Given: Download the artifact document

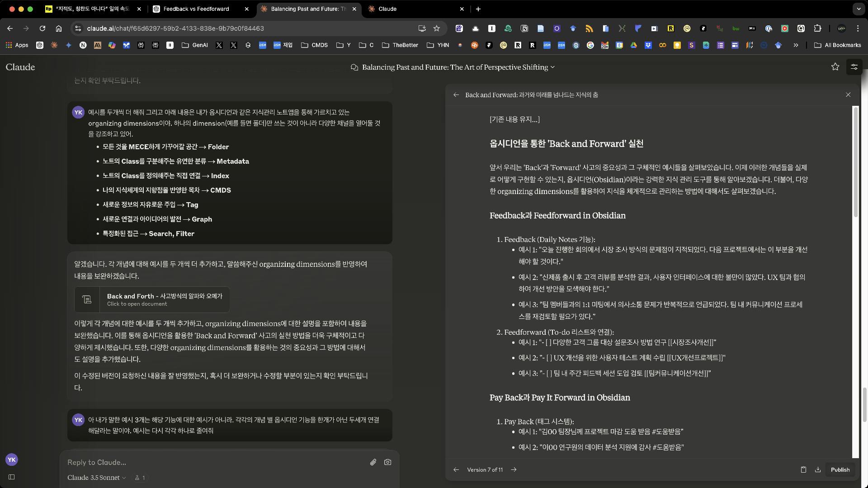Looking at the screenshot, I should pyautogui.click(x=818, y=469).
